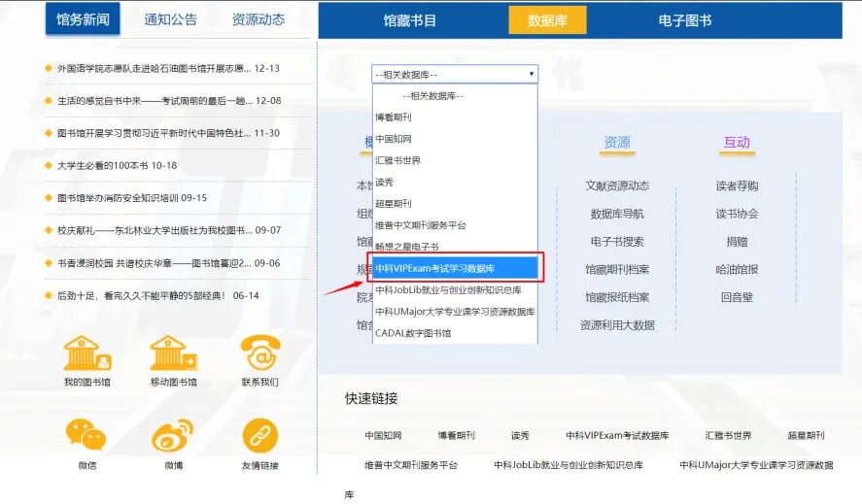Open the 读者荐购 link
Image resolution: width=862 pixels, height=504 pixels.
point(737,185)
